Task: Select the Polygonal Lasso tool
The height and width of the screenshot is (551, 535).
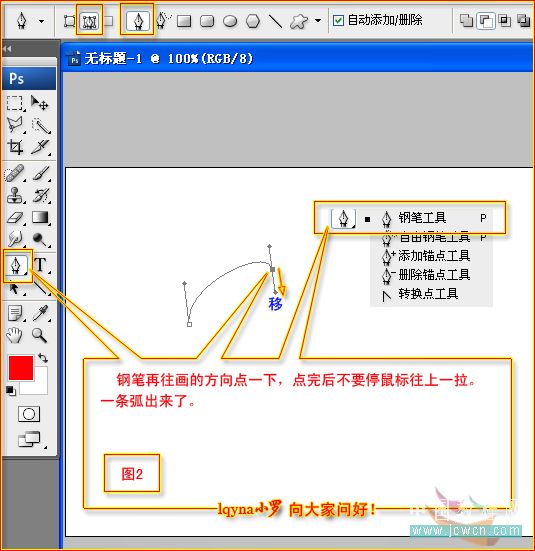Action: tap(15, 125)
